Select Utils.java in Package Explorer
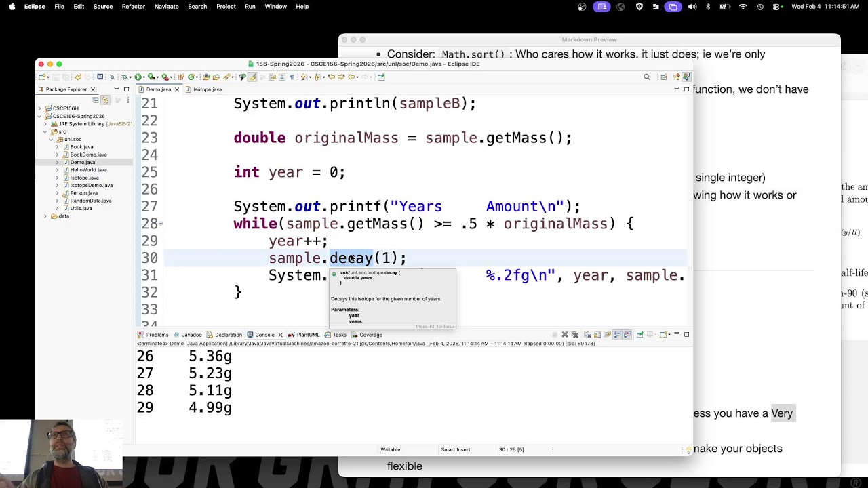This screenshot has width=868, height=488. [81, 208]
